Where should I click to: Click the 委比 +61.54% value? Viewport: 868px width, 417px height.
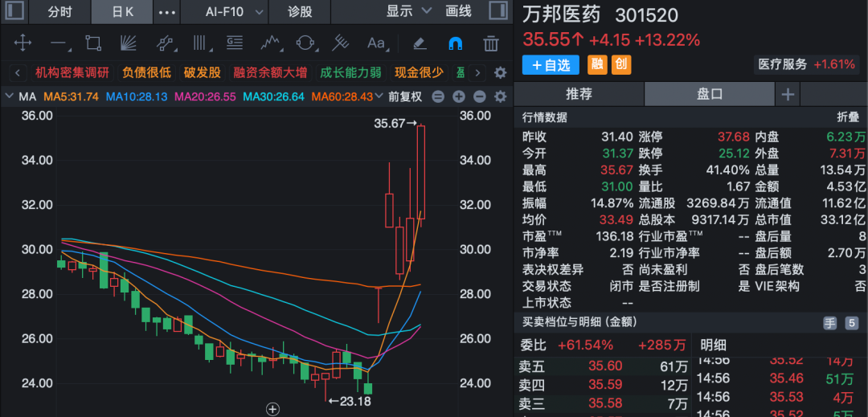point(586,345)
